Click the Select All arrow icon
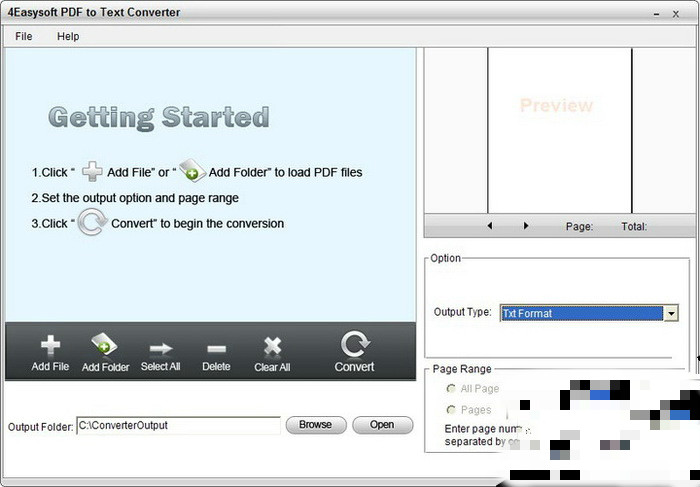This screenshot has height=487, width=700. [161, 348]
